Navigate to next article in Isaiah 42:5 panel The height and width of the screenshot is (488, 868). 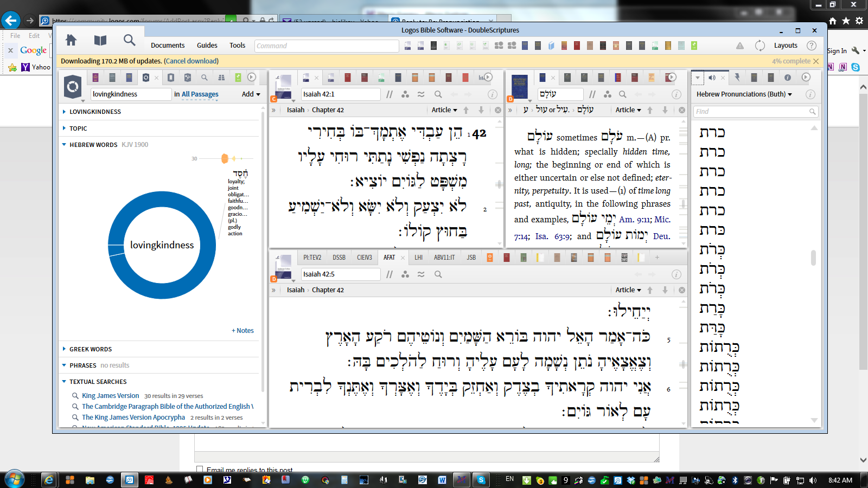[665, 290]
